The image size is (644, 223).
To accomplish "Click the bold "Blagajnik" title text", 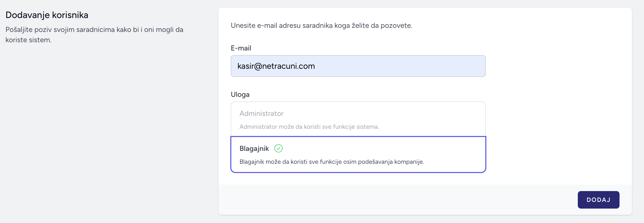I will point(254,149).
